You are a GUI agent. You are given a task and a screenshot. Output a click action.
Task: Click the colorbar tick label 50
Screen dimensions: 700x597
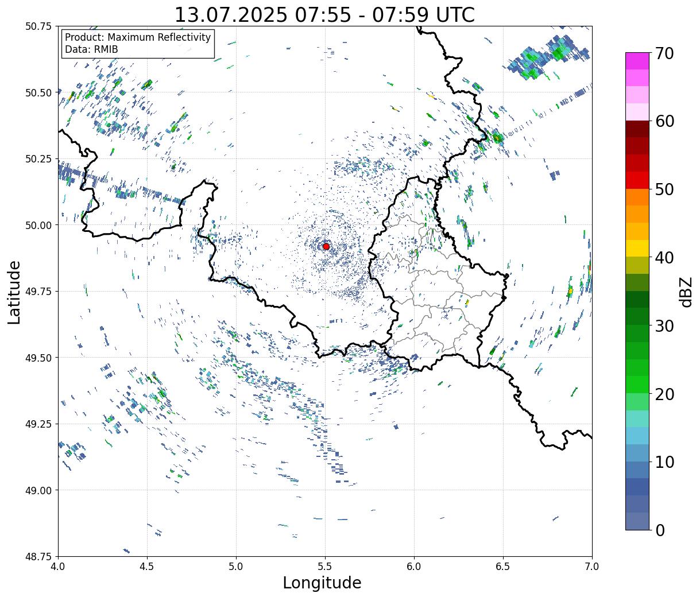tap(664, 189)
